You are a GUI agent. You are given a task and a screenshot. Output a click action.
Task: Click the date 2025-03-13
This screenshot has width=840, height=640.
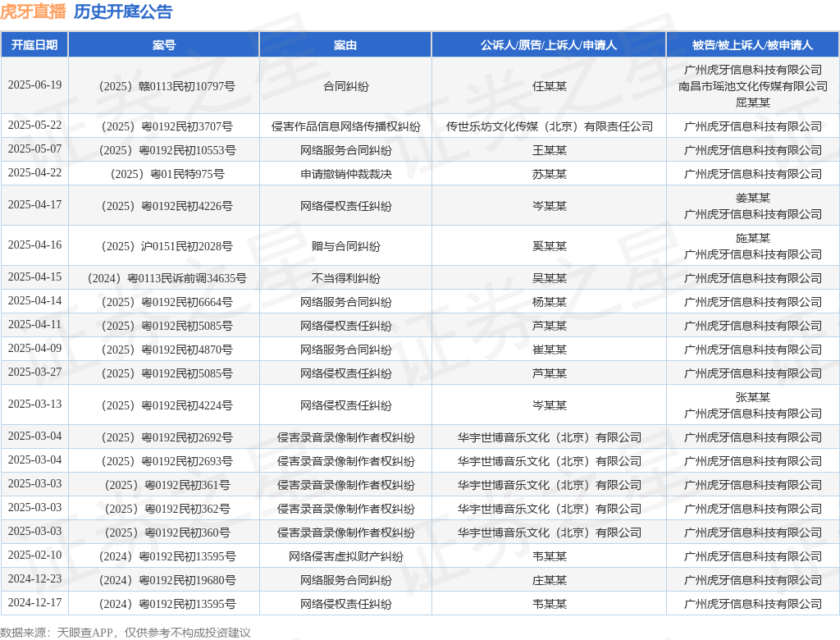[34, 405]
